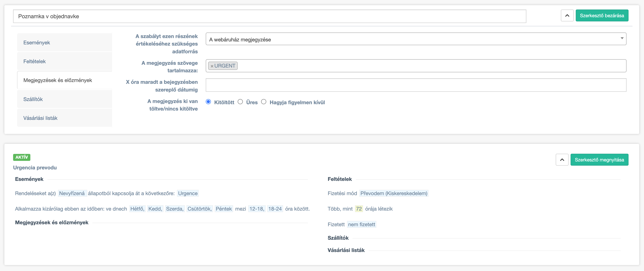
Task: Click the Események section heading in summary
Action: [x=29, y=179]
